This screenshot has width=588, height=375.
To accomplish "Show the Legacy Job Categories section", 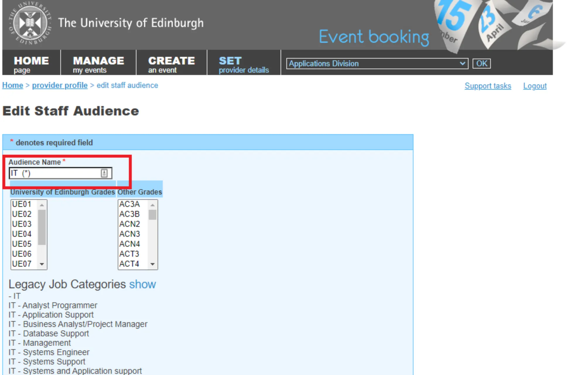I will coord(142,284).
